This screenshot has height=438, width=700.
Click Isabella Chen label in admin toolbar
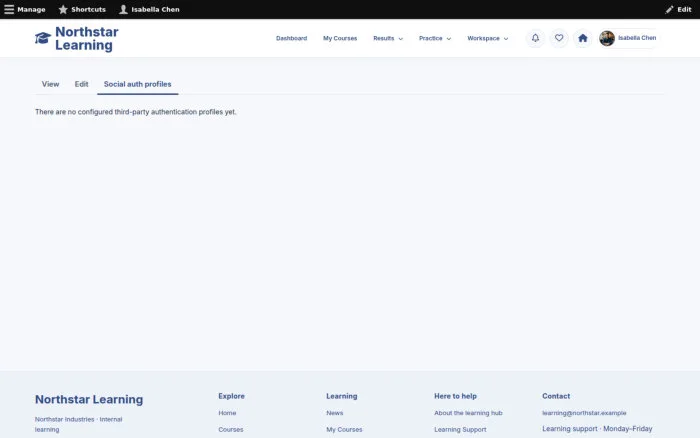click(x=155, y=9)
